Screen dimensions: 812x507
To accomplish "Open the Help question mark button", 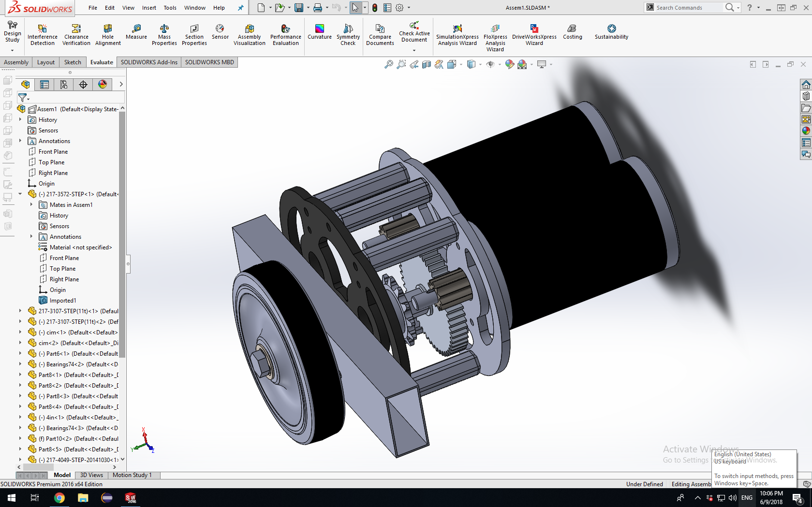I will pyautogui.click(x=749, y=8).
